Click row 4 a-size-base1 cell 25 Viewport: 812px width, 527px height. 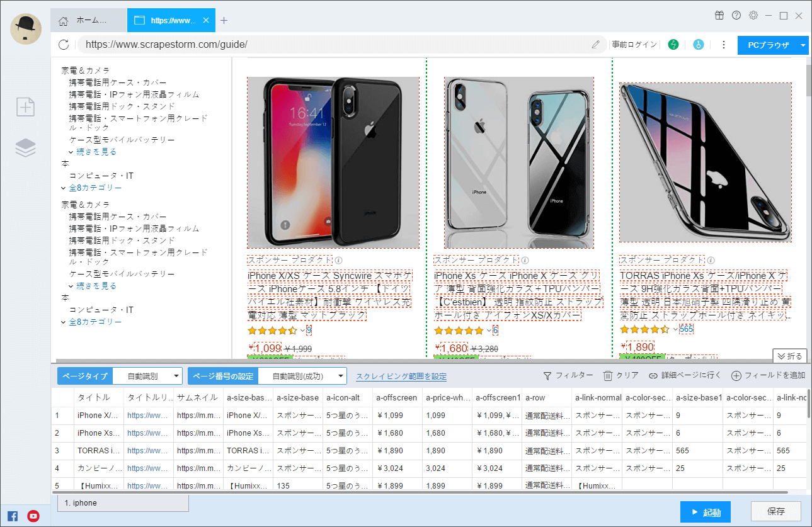(x=697, y=468)
